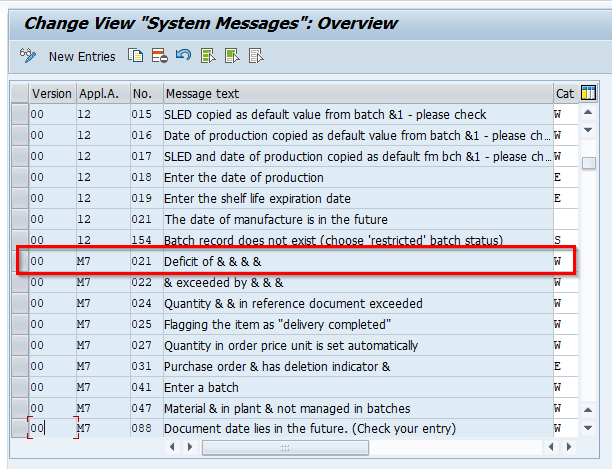Image resolution: width=612 pixels, height=469 pixels.
Task: Click the Delete entry icon
Action: [x=160, y=56]
